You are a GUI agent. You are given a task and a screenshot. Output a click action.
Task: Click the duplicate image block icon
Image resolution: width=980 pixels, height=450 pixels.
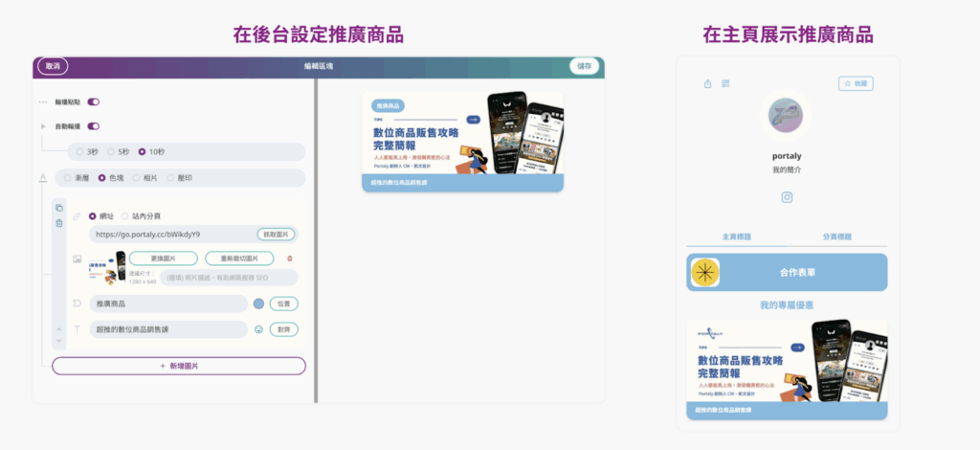[x=58, y=208]
